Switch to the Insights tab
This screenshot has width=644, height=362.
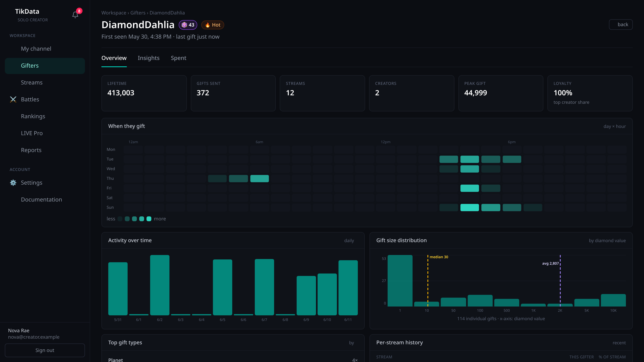pyautogui.click(x=149, y=58)
